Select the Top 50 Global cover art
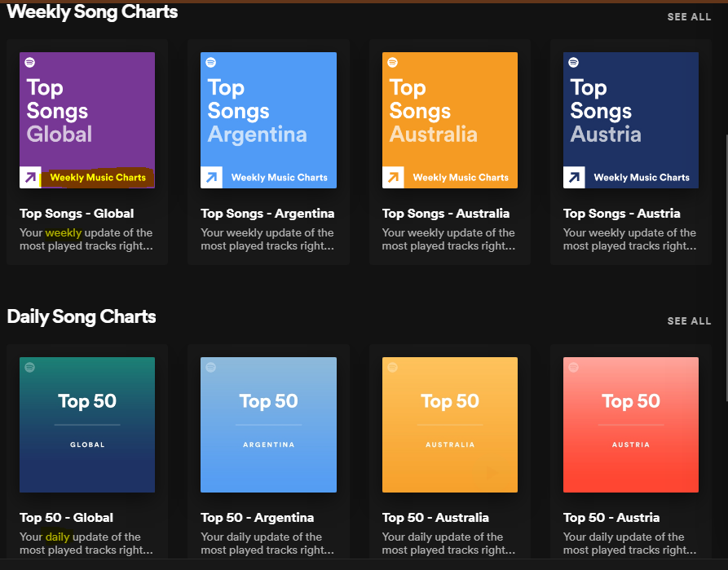 (x=87, y=425)
